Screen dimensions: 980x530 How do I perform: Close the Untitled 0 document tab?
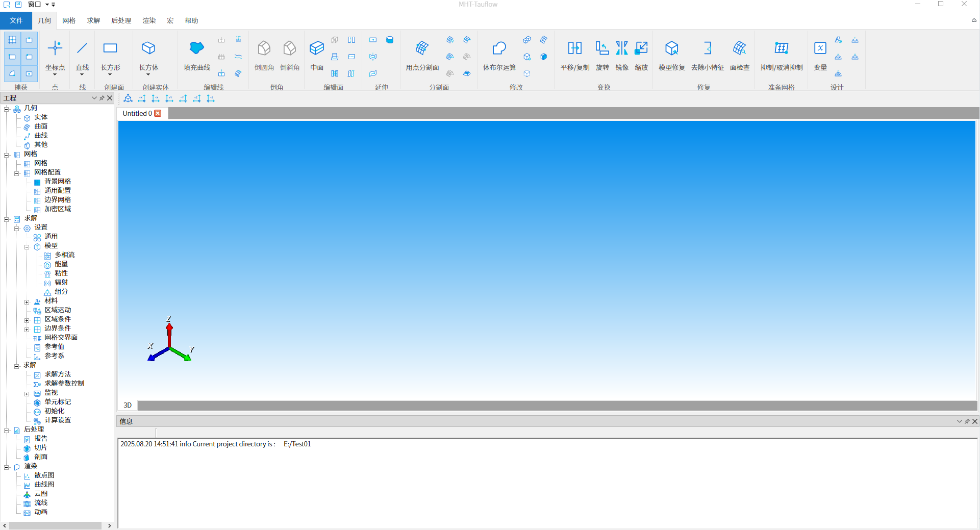158,113
